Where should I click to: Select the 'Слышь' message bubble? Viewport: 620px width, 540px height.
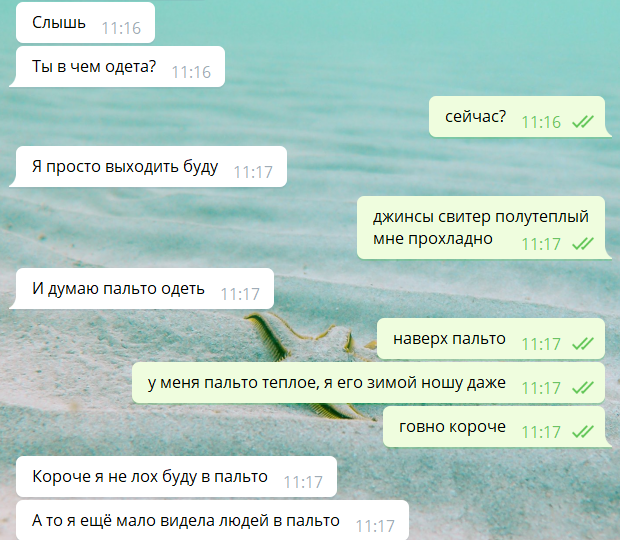85,23
